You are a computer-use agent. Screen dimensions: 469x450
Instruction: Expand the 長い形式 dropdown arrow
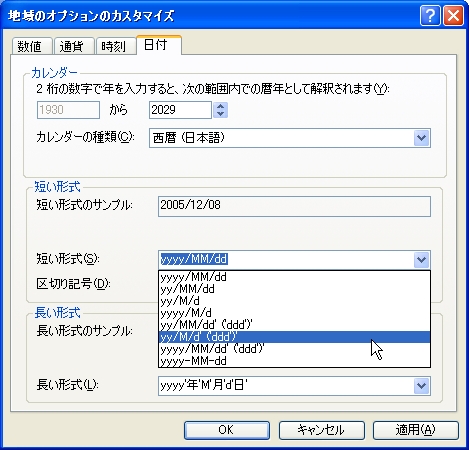tap(421, 386)
